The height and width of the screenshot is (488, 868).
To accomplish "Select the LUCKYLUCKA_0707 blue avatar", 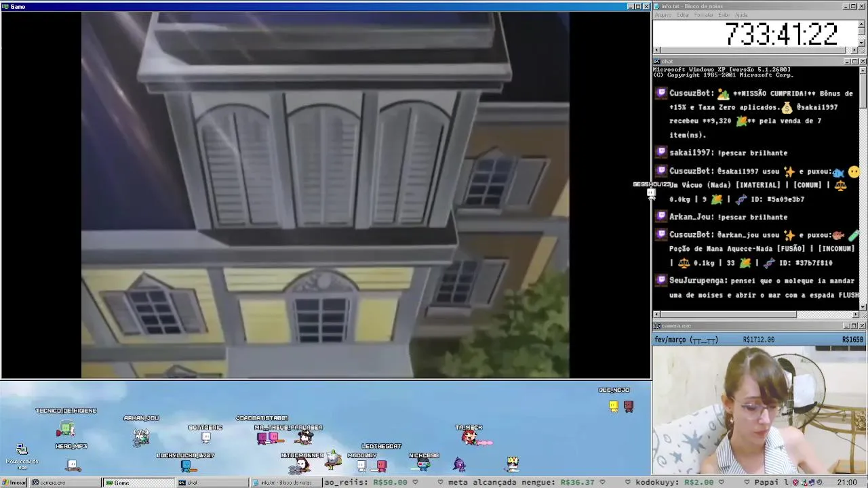I will point(186,466).
